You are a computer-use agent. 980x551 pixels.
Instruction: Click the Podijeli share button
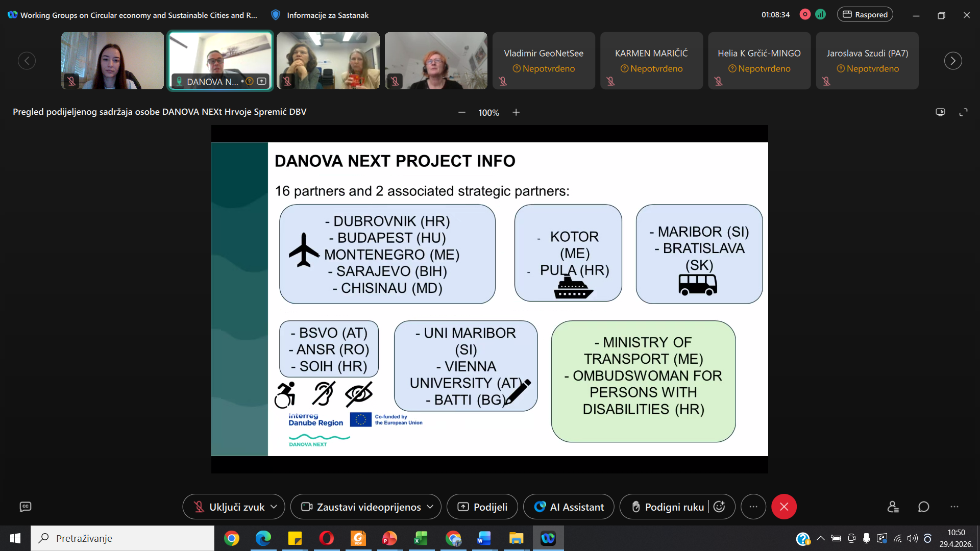(482, 507)
